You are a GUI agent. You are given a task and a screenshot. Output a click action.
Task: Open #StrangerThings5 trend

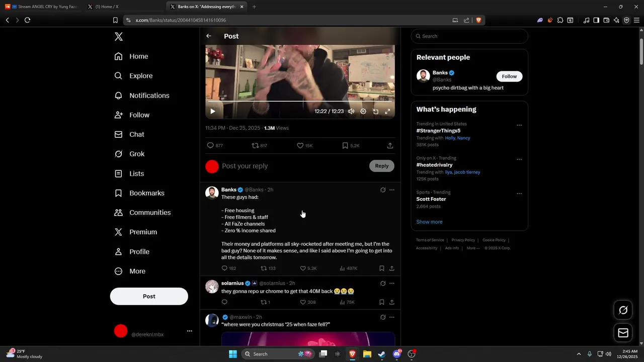[x=438, y=131]
